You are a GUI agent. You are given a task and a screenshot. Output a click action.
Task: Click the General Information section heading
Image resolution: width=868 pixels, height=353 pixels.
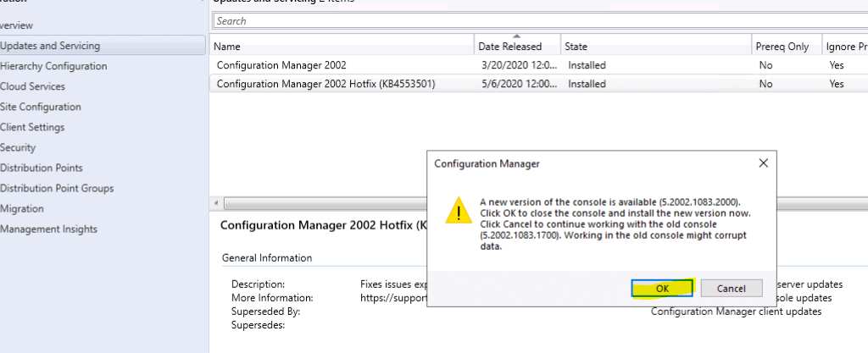point(267,258)
